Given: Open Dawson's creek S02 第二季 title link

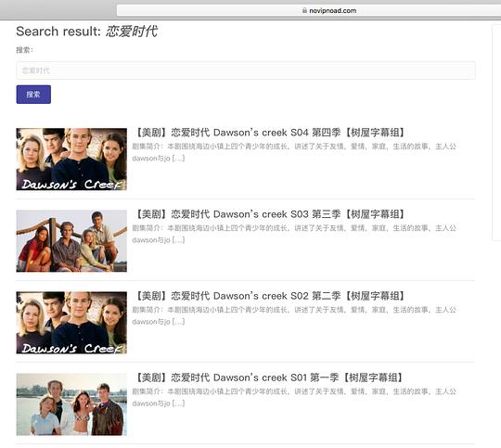Looking at the screenshot, I should pos(270,296).
